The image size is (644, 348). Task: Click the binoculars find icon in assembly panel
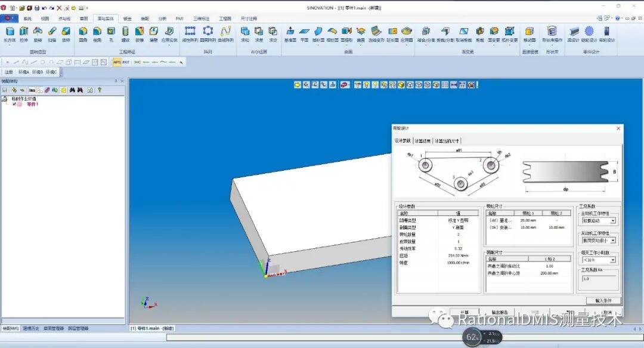click(72, 90)
